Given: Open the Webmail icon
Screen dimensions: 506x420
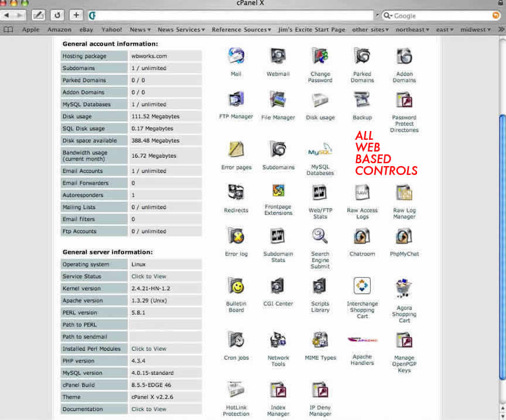Looking at the screenshot, I should (278, 56).
